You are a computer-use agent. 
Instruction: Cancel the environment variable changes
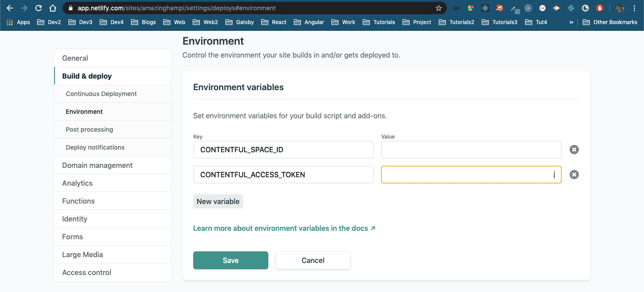313,260
